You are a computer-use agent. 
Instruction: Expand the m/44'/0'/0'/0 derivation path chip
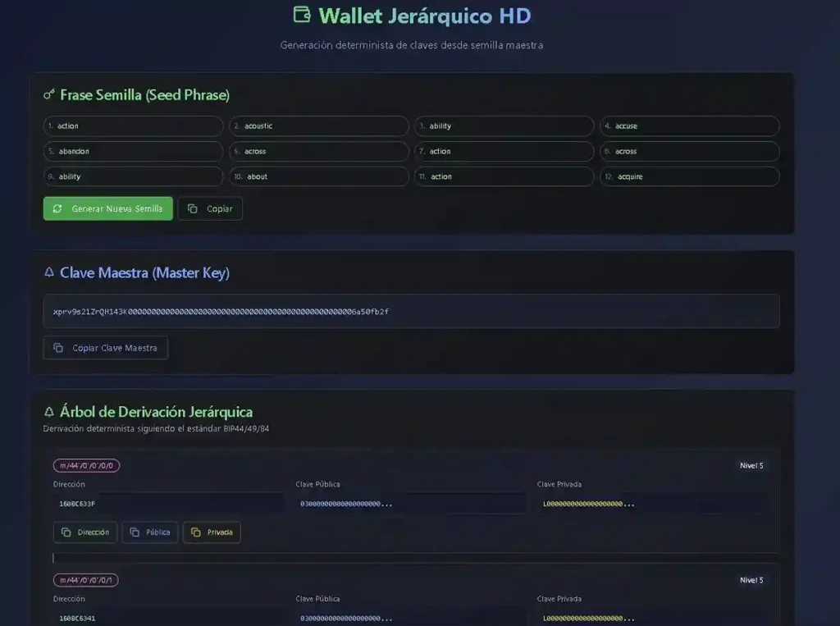click(85, 465)
